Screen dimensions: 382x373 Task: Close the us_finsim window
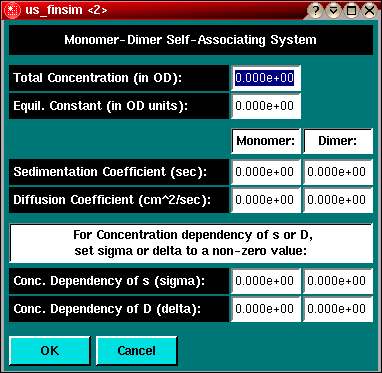(x=369, y=10)
